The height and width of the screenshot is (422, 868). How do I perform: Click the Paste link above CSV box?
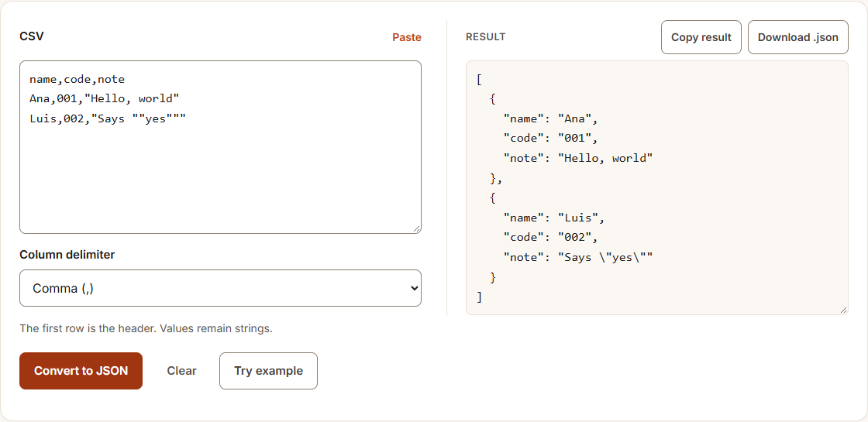(406, 37)
